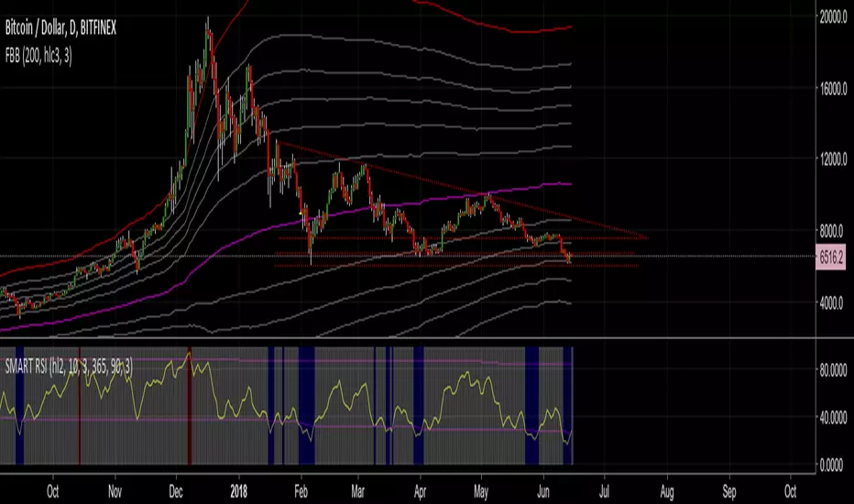Select the FBB (200, hlc3, 3) indicator label
Viewport: 854px width, 504px height.
[38, 55]
